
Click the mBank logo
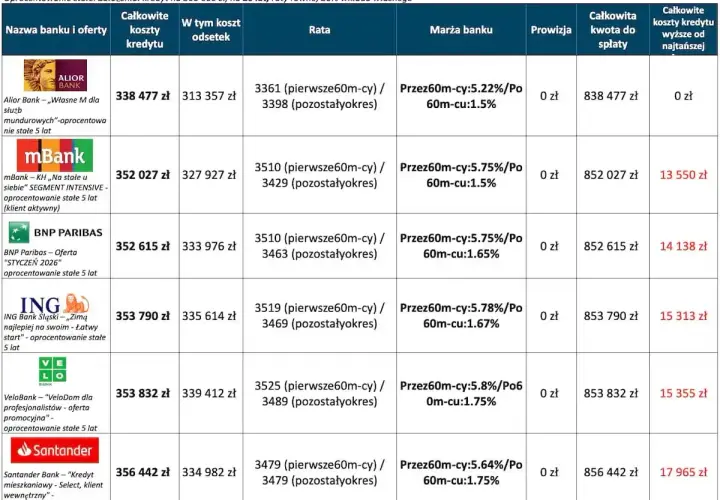55,156
